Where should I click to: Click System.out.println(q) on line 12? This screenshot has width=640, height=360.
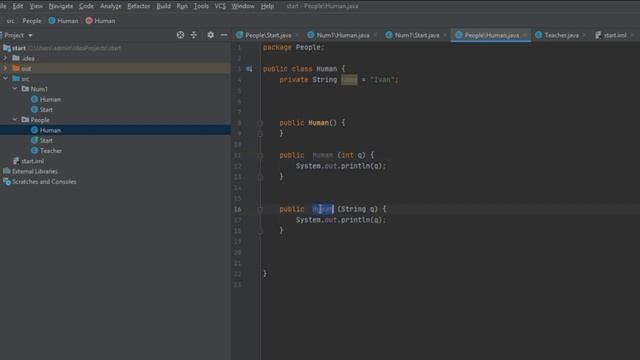coord(340,166)
